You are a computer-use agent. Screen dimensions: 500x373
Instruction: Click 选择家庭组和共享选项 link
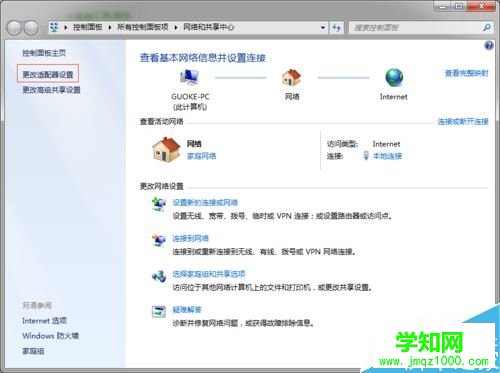[209, 274]
